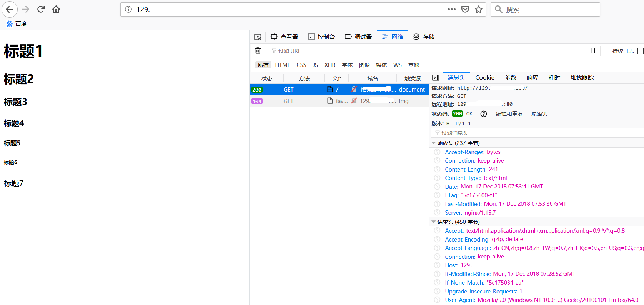Switch to the 控制台 tab
Image resolution: width=644 pixels, height=305 pixels.
pyautogui.click(x=321, y=37)
